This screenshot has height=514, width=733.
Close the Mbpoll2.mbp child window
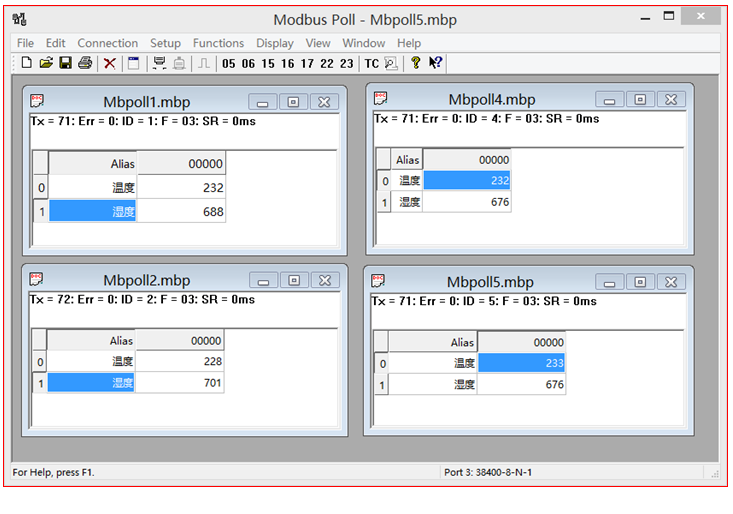click(325, 280)
